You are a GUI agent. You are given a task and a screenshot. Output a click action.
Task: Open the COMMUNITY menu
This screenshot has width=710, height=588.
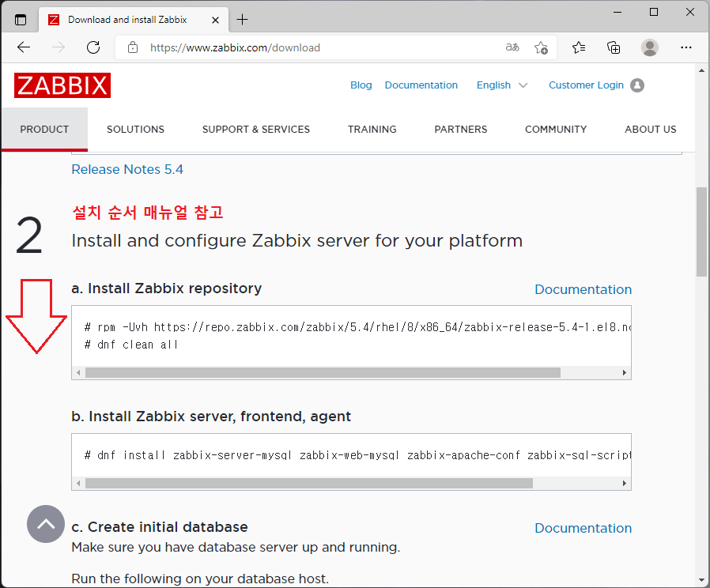coord(556,130)
